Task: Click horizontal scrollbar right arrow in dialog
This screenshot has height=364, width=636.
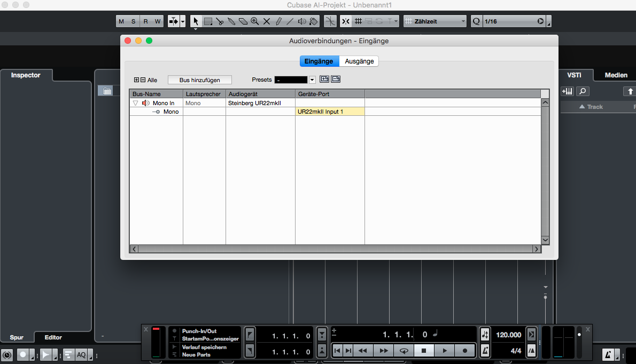Action: click(536, 249)
